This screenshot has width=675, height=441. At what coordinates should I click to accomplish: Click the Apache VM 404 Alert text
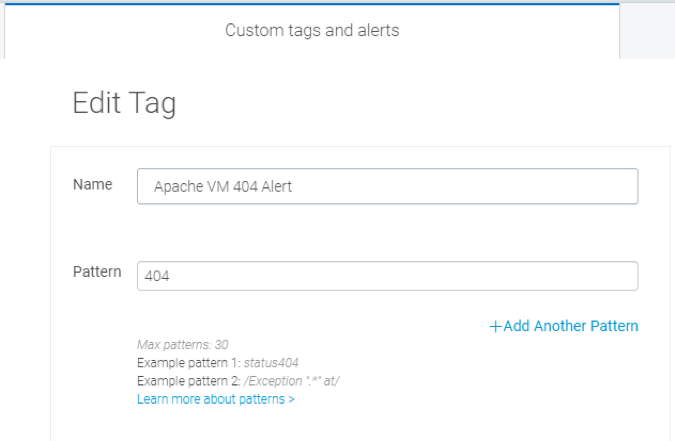click(x=222, y=186)
